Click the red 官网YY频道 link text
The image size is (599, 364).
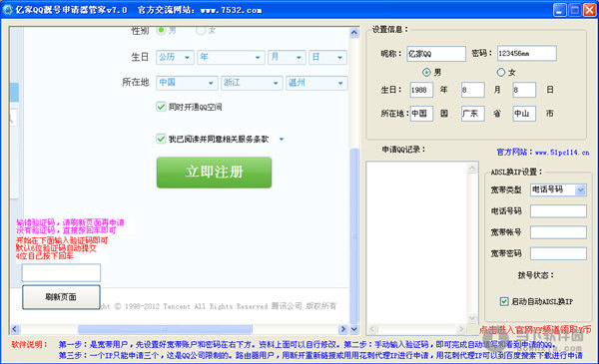point(535,330)
